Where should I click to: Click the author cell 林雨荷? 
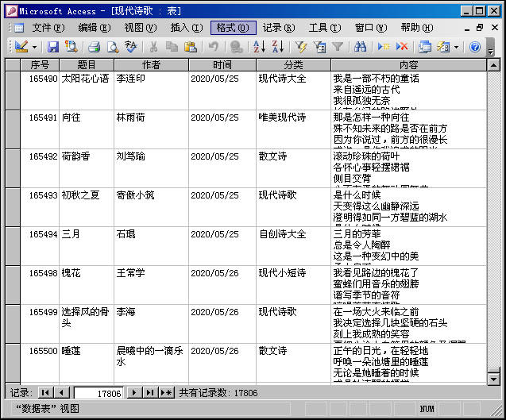152,129
